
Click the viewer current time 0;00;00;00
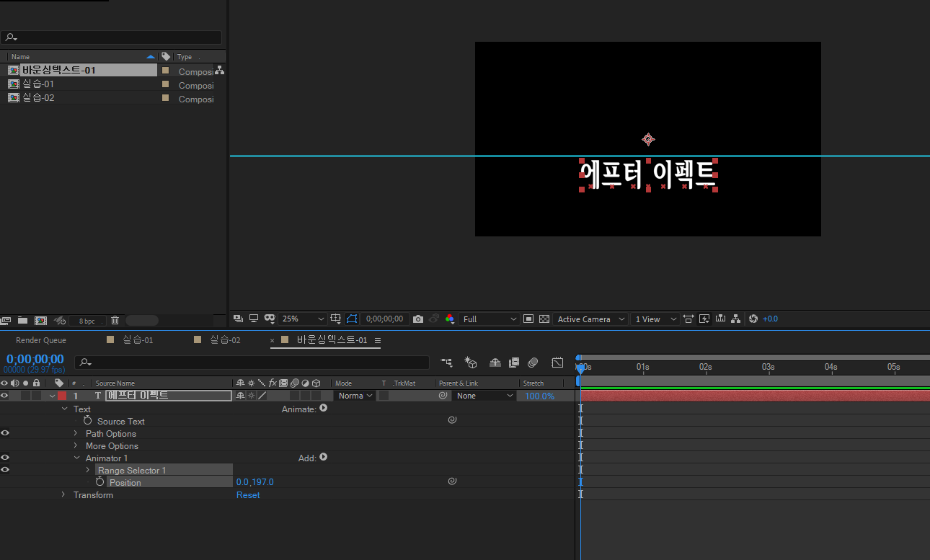coord(384,319)
